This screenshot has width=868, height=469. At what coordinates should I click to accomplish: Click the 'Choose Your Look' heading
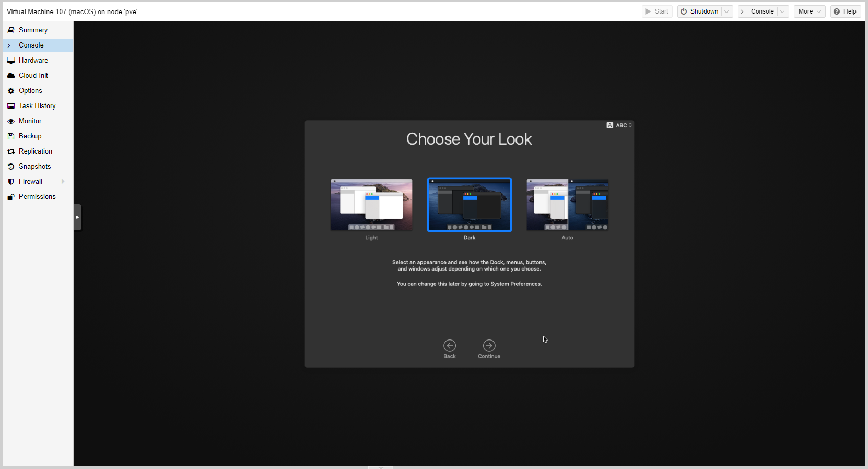(x=469, y=139)
